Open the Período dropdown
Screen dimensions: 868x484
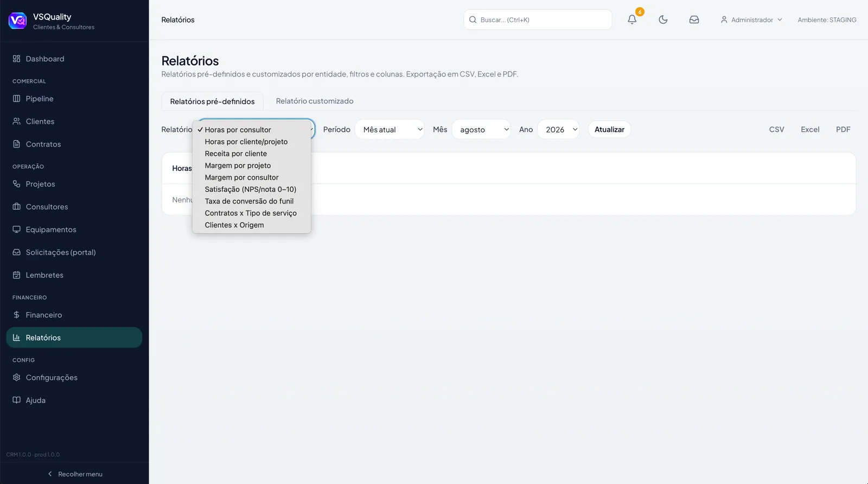coord(390,129)
